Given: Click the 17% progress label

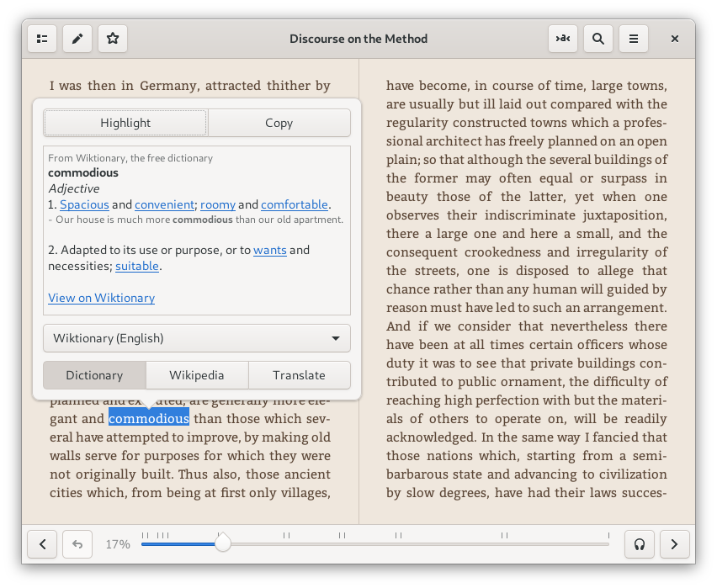Looking at the screenshot, I should pos(118,544).
